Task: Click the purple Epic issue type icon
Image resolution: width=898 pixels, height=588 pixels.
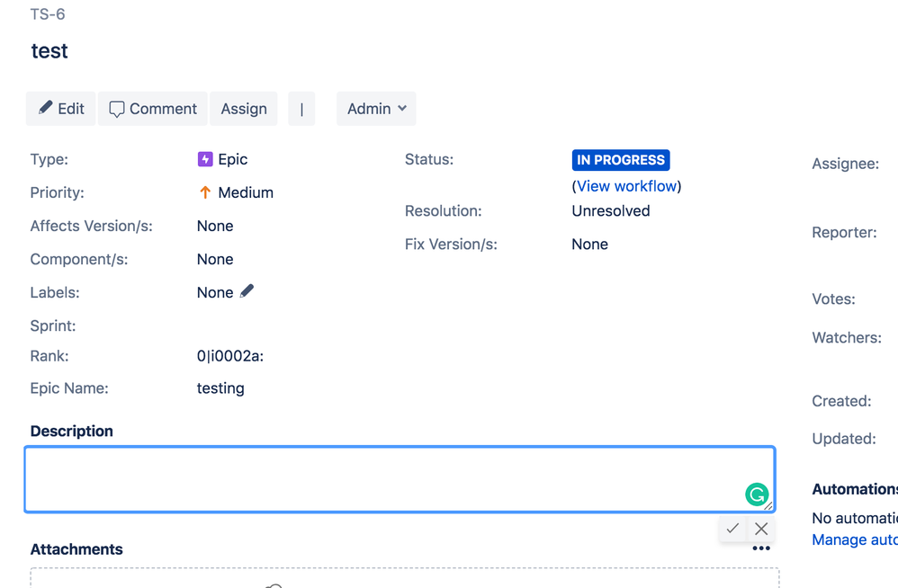Action: click(x=205, y=159)
